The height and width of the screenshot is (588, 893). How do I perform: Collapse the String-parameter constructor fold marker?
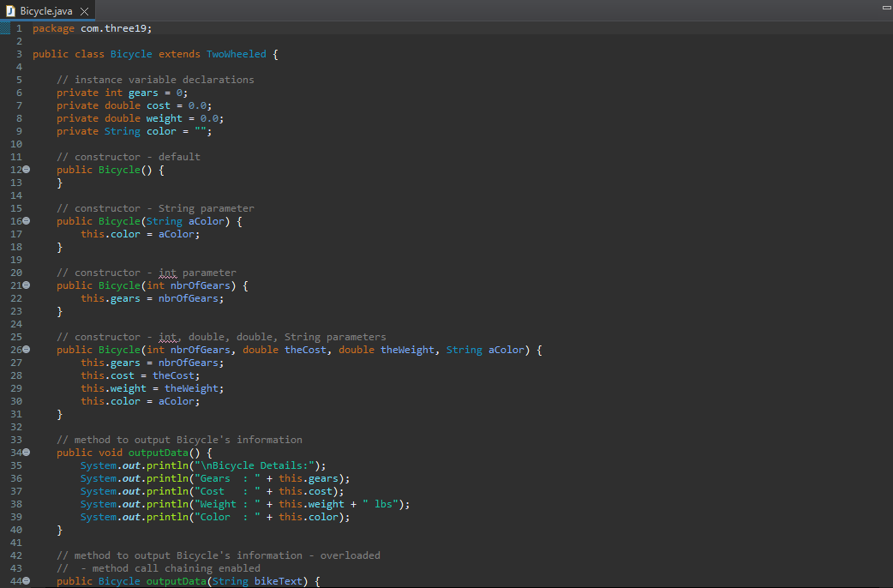point(26,220)
